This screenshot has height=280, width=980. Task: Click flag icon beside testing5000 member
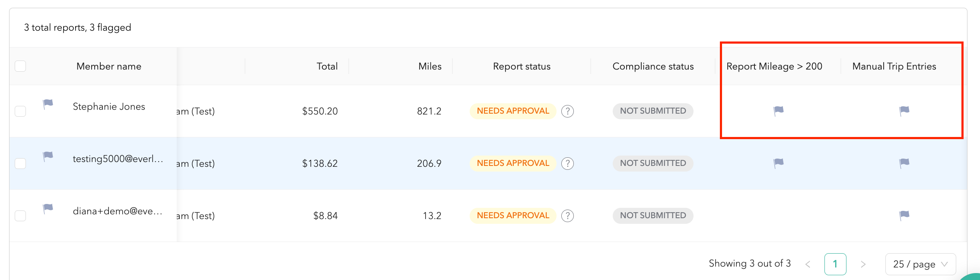tap(48, 156)
